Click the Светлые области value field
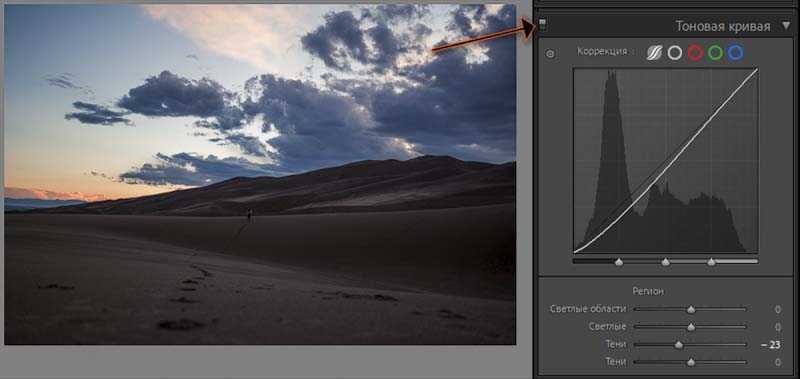The height and width of the screenshot is (379, 800). click(778, 309)
